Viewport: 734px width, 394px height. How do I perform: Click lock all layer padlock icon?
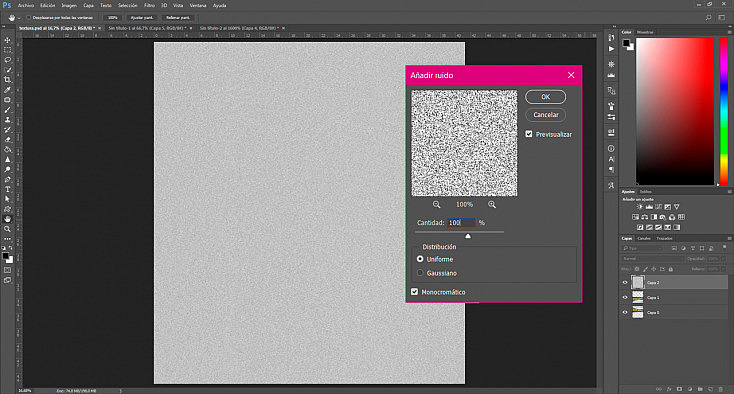671,269
